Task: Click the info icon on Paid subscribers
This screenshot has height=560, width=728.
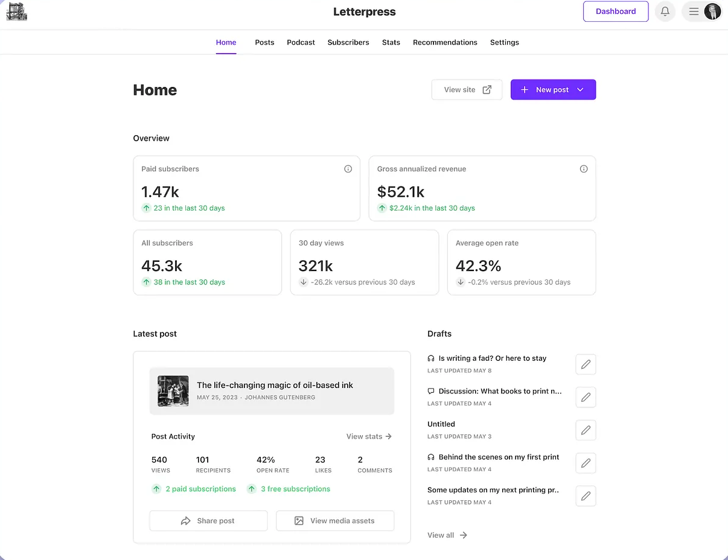Action: [348, 169]
